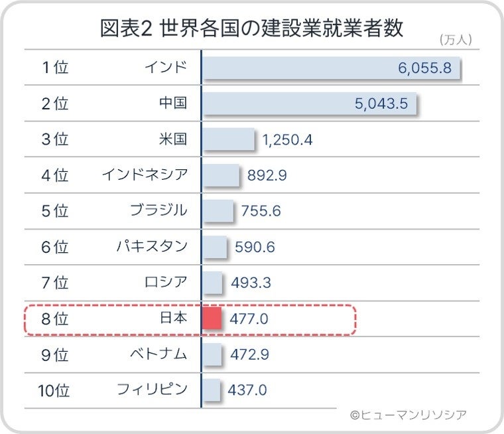Select the ベトナム bar
This screenshot has width=504, height=434.
coord(212,354)
